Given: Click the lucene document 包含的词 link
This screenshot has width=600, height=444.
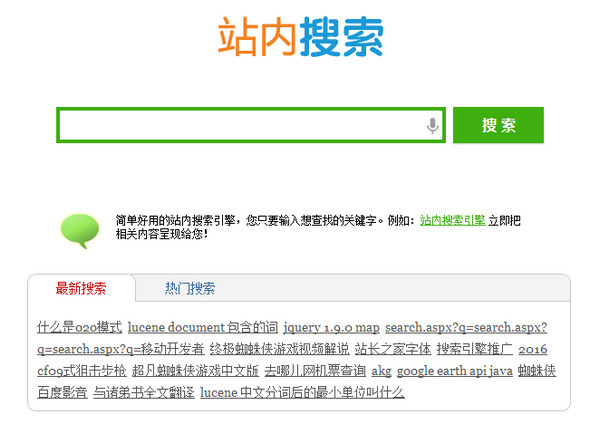Looking at the screenshot, I should tap(202, 327).
